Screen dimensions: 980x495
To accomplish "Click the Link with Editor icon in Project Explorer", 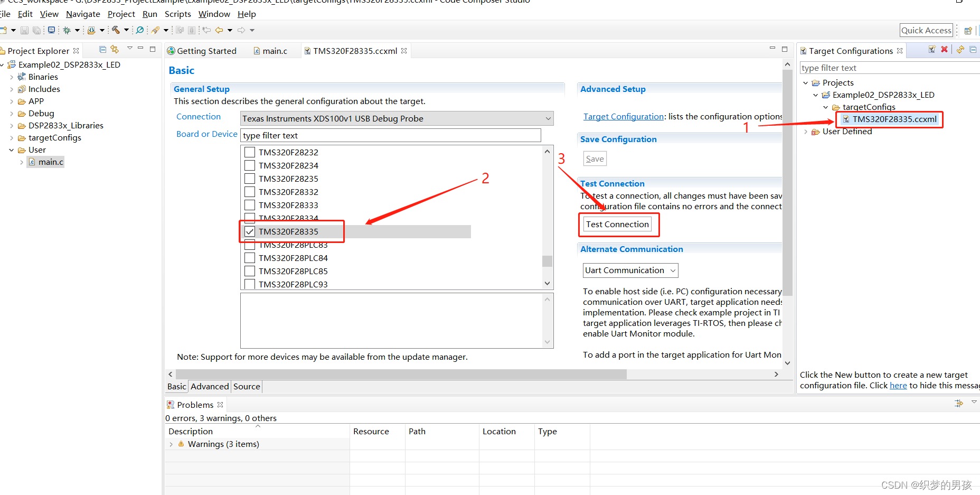I will (x=115, y=49).
